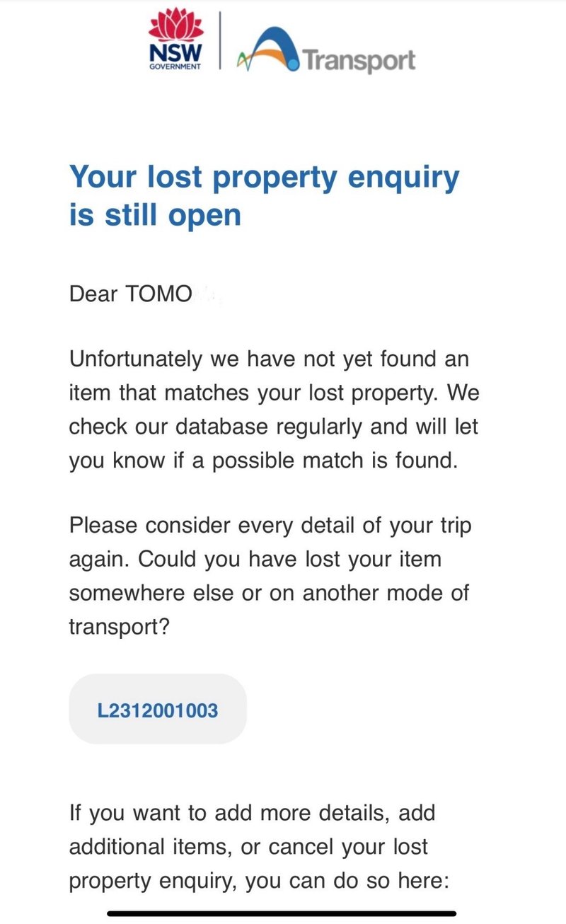Tap the black home indicator bar
Viewport: 566px width, 924px height.
click(x=283, y=913)
